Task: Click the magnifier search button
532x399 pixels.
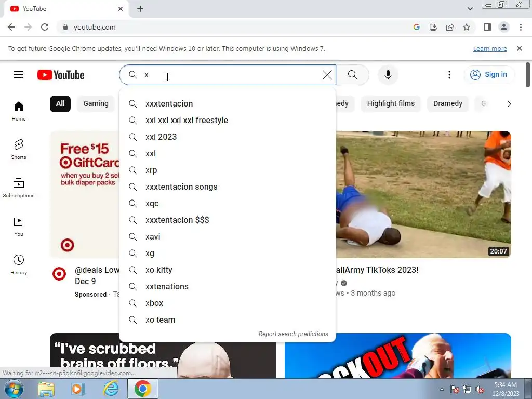Action: tap(353, 75)
